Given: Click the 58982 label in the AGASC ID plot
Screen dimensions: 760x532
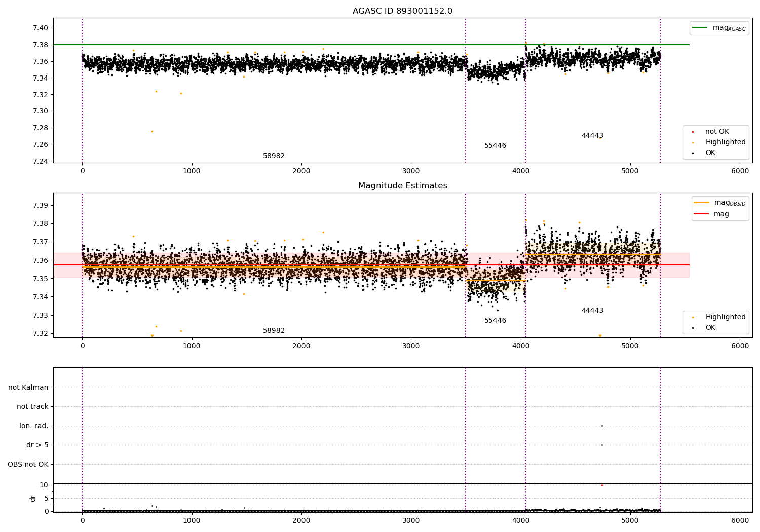Looking at the screenshot, I should [x=274, y=156].
